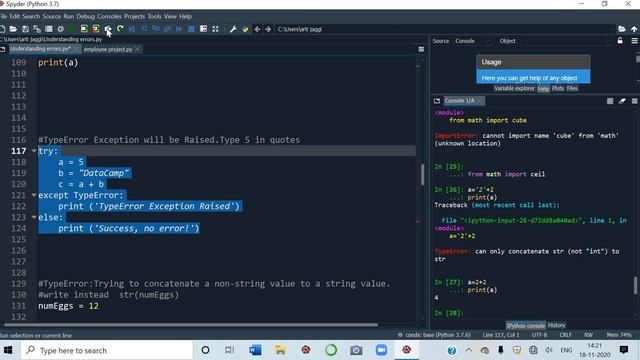
Task: Open the Source menu
Action: 51,16
